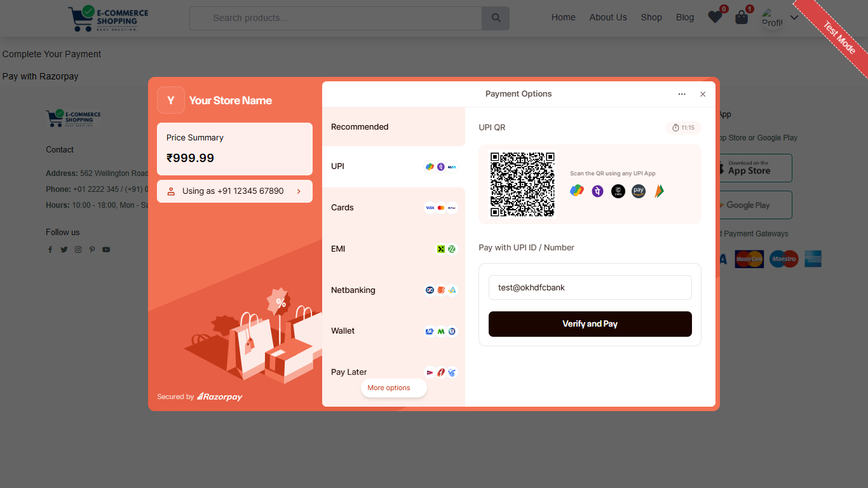
Task: Click the third Pay Later provider icon
Action: (x=452, y=372)
